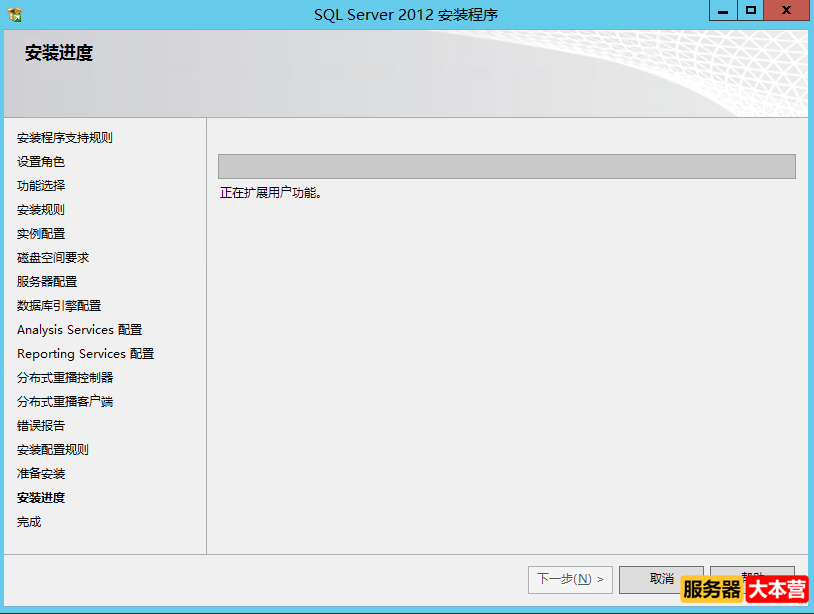
Task: Select 安装配置规则 in the step list
Action: point(53,449)
